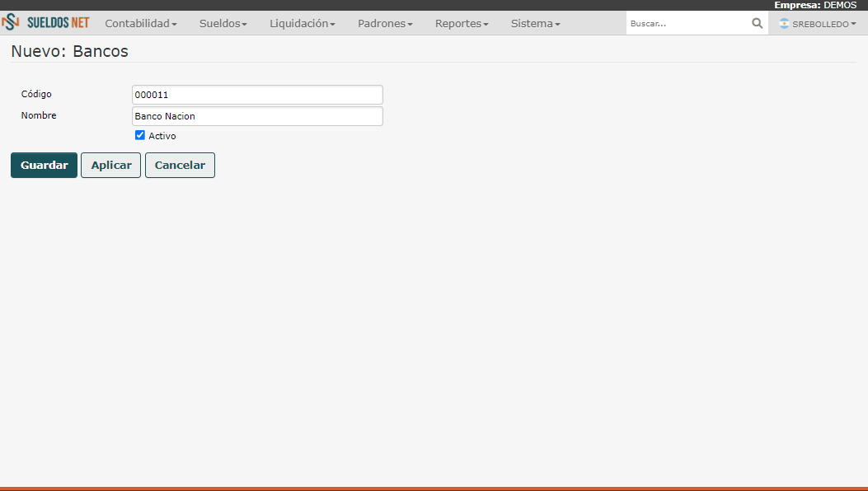
Task: Click the search magnifier icon
Action: [757, 23]
